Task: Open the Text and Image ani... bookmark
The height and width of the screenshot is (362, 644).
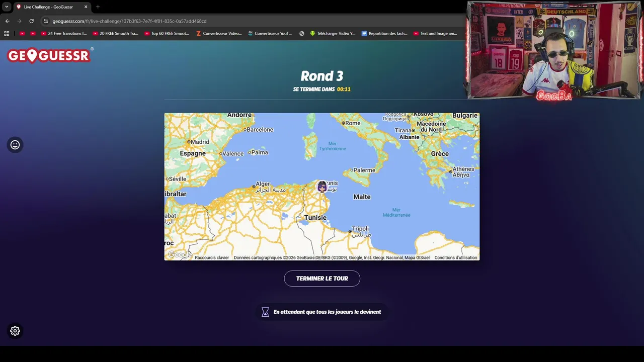Action: pyautogui.click(x=435, y=34)
